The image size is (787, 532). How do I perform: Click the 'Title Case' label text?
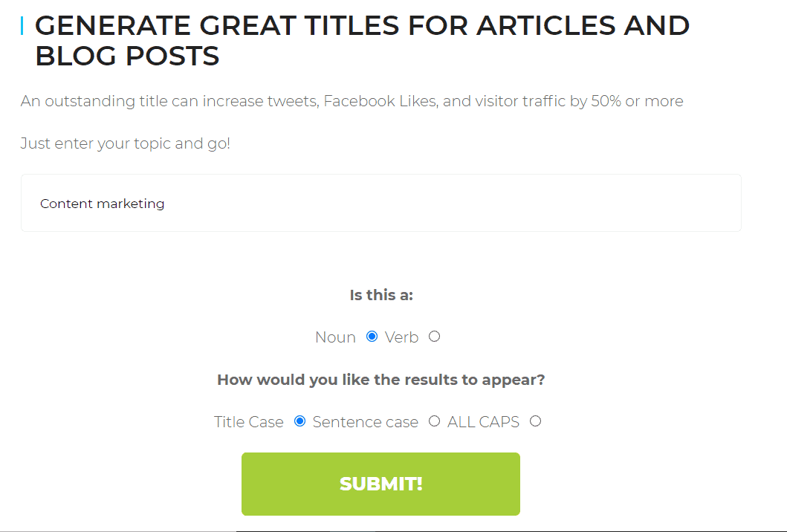[x=249, y=422]
